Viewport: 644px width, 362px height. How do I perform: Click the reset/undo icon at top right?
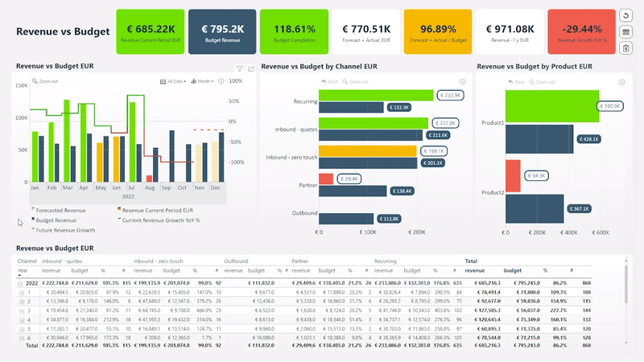click(x=626, y=16)
